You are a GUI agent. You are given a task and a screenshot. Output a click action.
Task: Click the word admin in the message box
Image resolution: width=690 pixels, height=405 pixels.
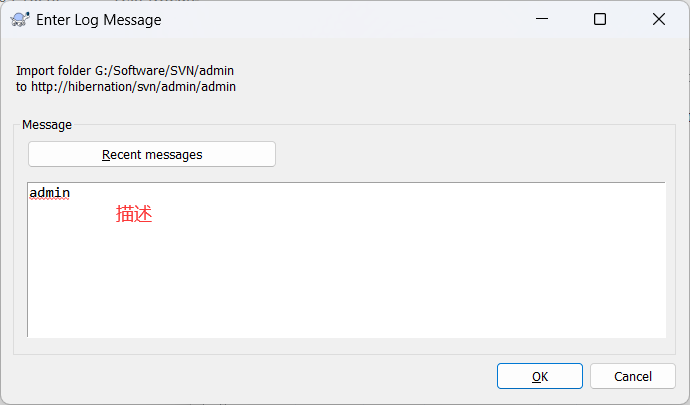[50, 193]
